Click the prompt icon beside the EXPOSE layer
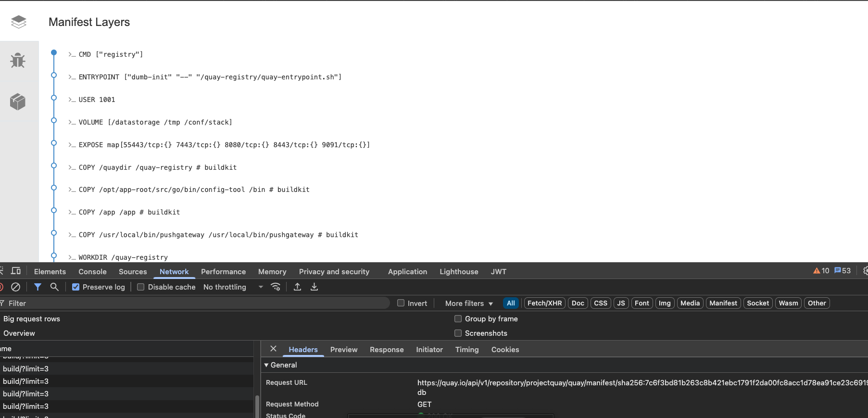This screenshot has height=418, width=868. (x=72, y=145)
